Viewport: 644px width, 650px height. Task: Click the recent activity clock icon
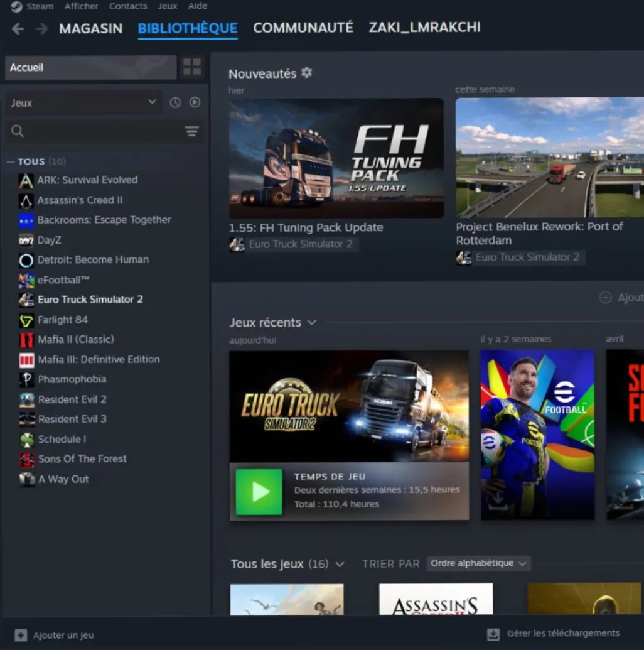click(x=175, y=102)
